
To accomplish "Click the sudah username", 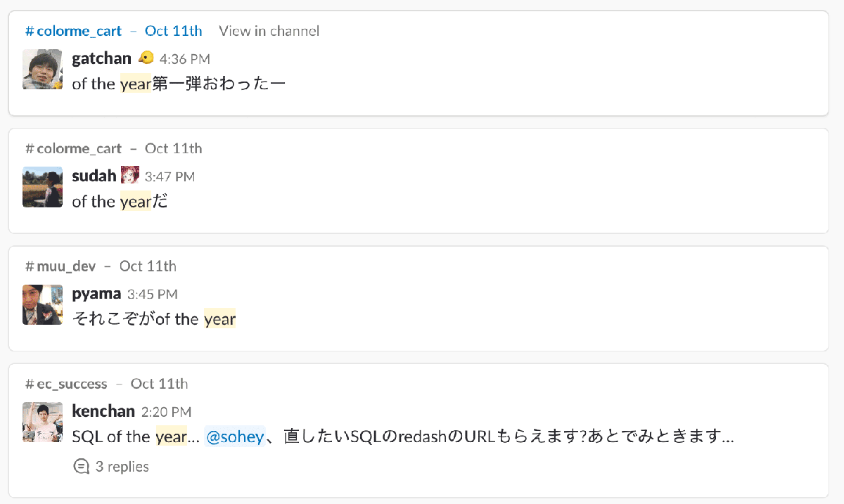I will [94, 176].
